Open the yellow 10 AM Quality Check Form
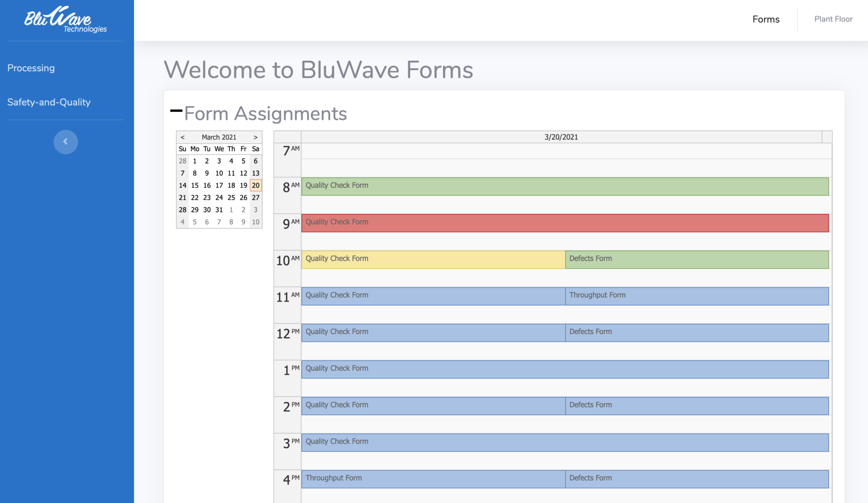The height and width of the screenshot is (503, 868). (x=432, y=259)
